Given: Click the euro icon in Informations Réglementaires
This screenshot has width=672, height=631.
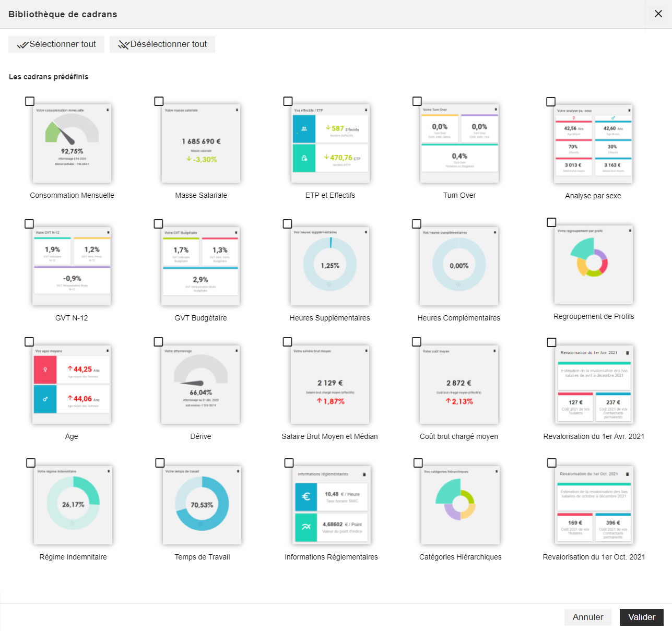Looking at the screenshot, I should [306, 497].
